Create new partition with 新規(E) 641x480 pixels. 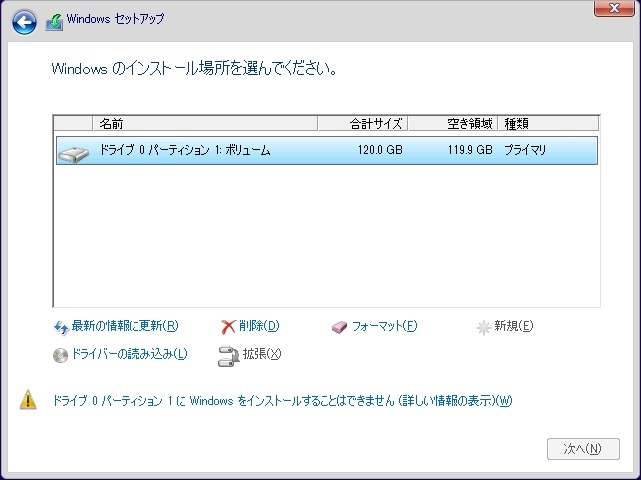pos(513,326)
